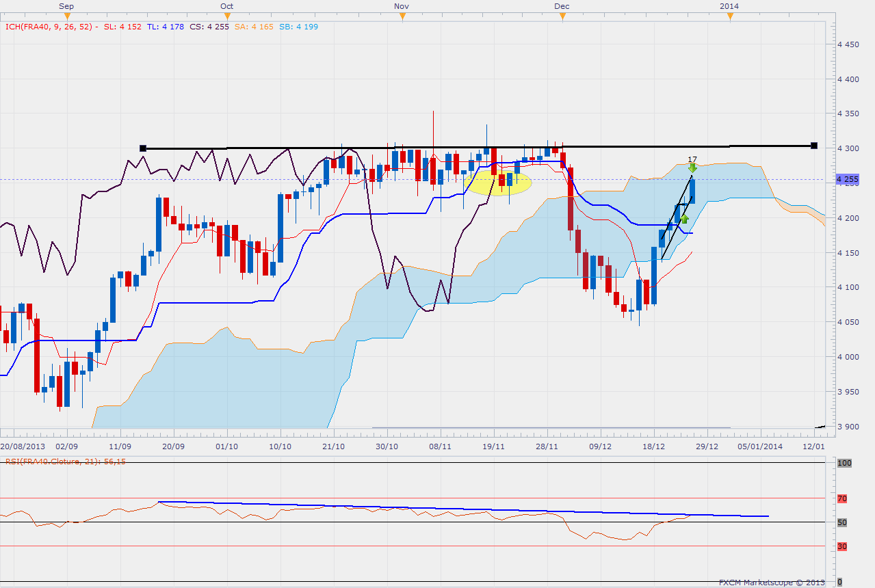Click the current price tag 4 255 on the axis
The height and width of the screenshot is (588, 875).
[847, 180]
